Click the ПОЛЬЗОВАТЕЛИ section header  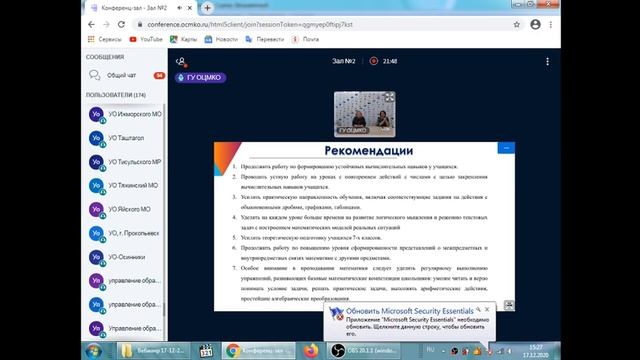pos(116,95)
